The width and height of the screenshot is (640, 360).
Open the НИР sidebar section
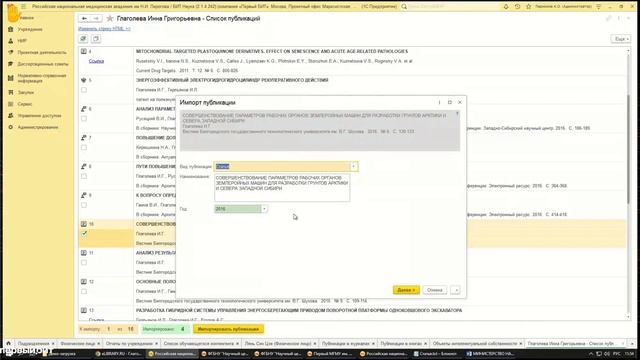pyautogui.click(x=22, y=41)
